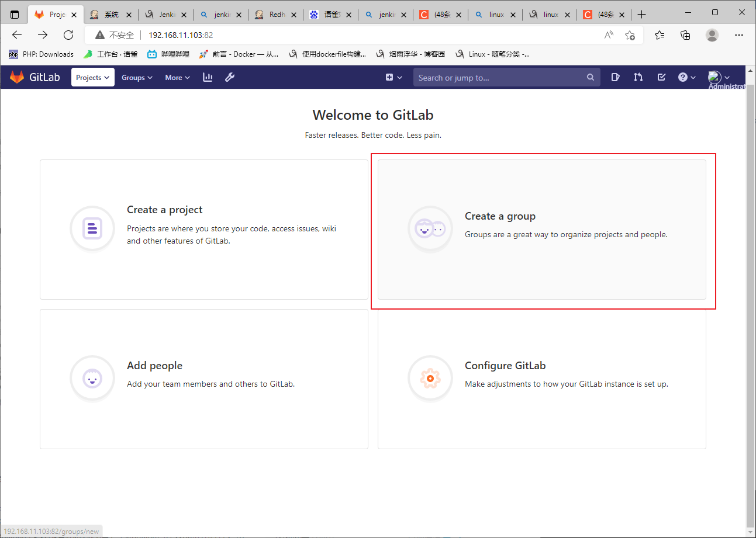
Task: Open the 工作台 · 语雀 bookmark
Action: pyautogui.click(x=111, y=54)
